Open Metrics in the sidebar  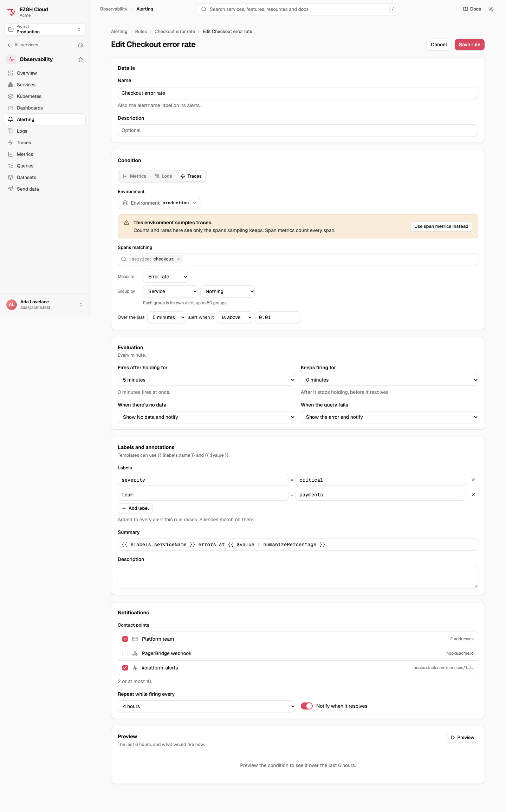pos(45,154)
